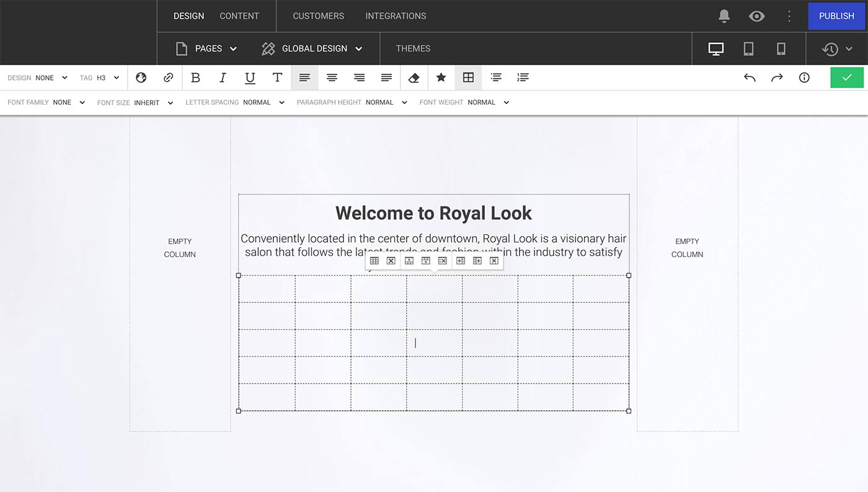868x492 pixels.
Task: Undo the last edit
Action: click(750, 77)
